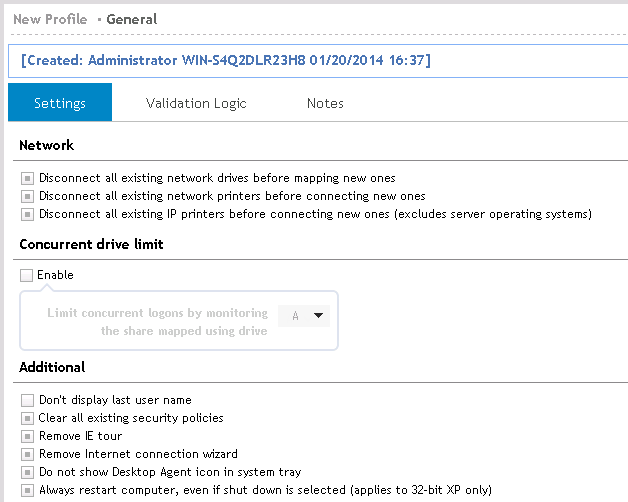Toggle Clear all existing security policies
Screen dimensions: 628x502
point(27,418)
